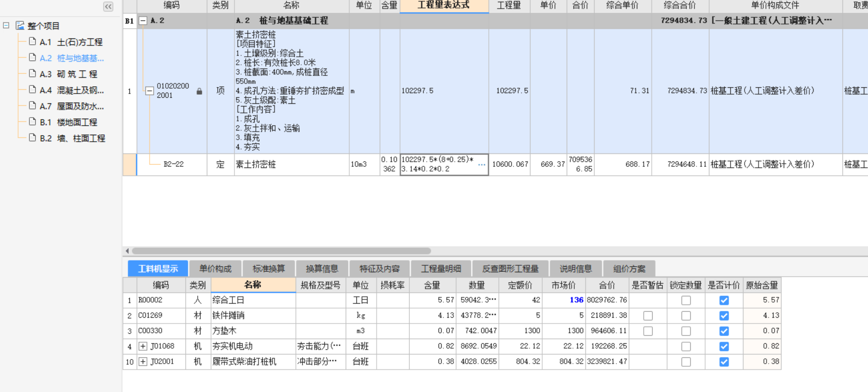This screenshot has height=392, width=868.
Task: Expand the J01068 夯实机电动 row
Action: pyautogui.click(x=143, y=347)
